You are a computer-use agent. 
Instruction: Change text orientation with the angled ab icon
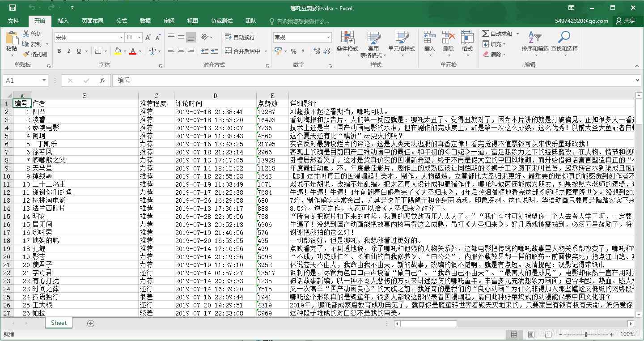pos(204,37)
